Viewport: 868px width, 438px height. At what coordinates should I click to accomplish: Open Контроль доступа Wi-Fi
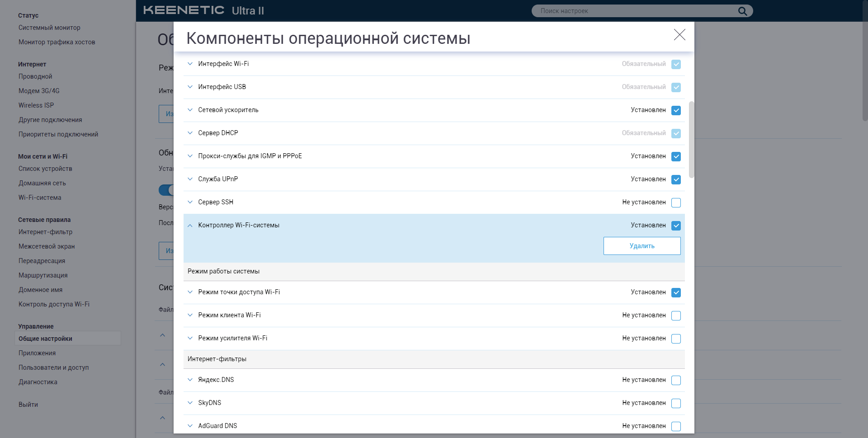tap(54, 304)
